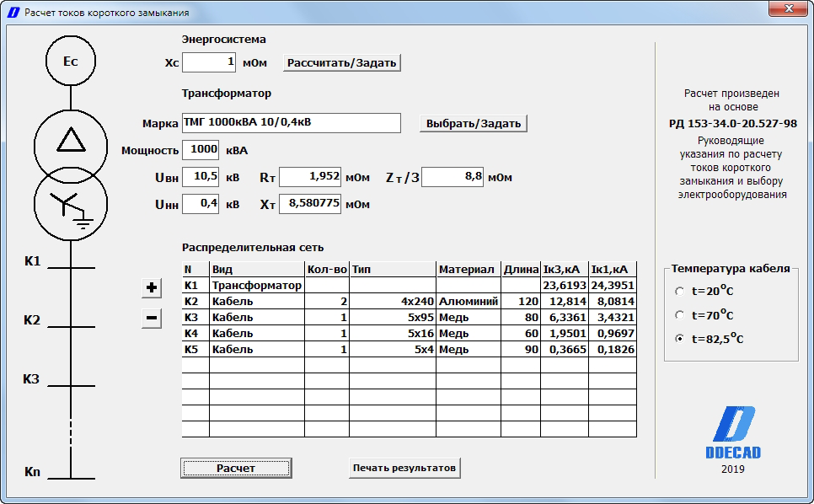Screen dimensions: 814x504
Task: Click the Kn node on the diagram
Action: pos(71,478)
